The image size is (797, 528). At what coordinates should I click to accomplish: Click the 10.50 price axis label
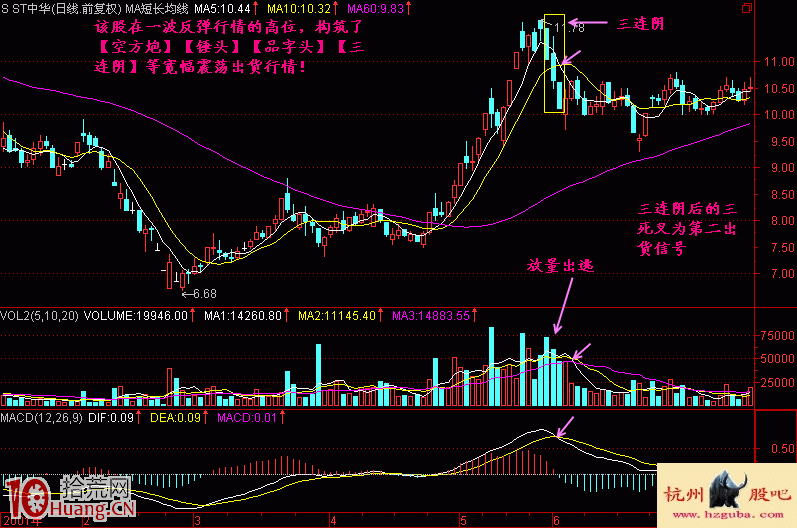(x=779, y=88)
